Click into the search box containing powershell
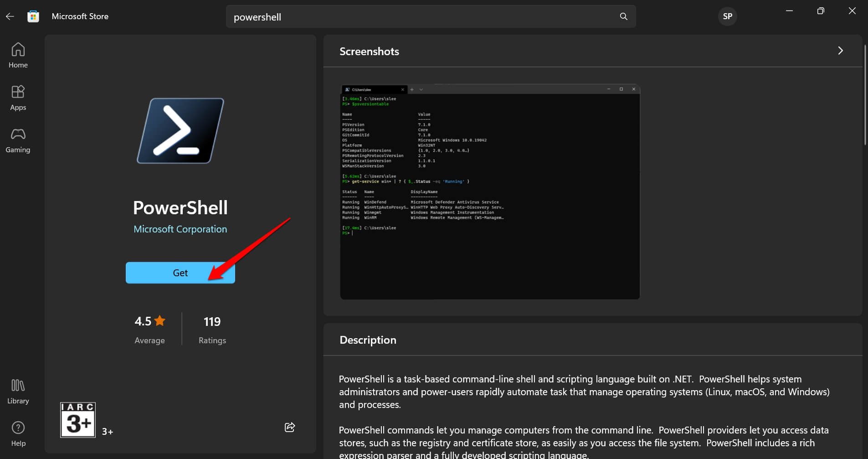The width and height of the screenshot is (868, 459). point(431,17)
